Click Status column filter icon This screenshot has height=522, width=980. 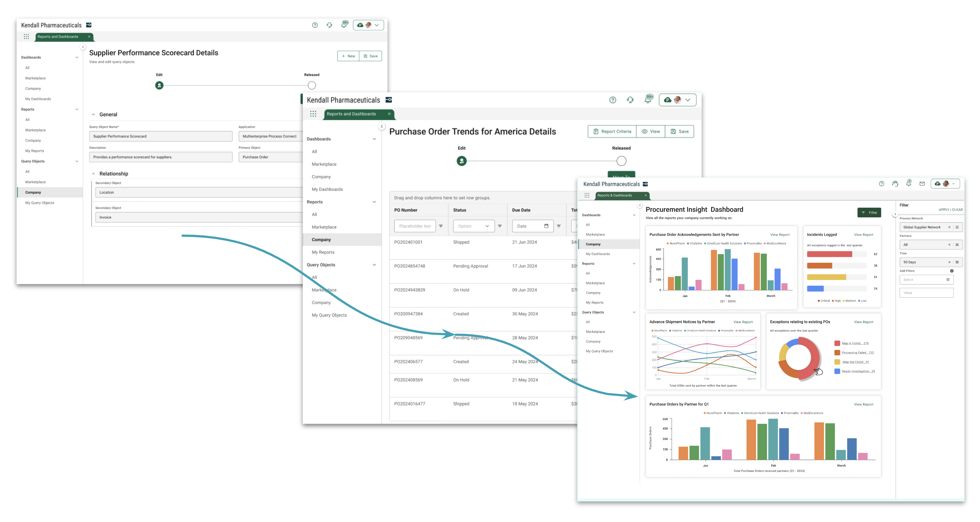[500, 226]
